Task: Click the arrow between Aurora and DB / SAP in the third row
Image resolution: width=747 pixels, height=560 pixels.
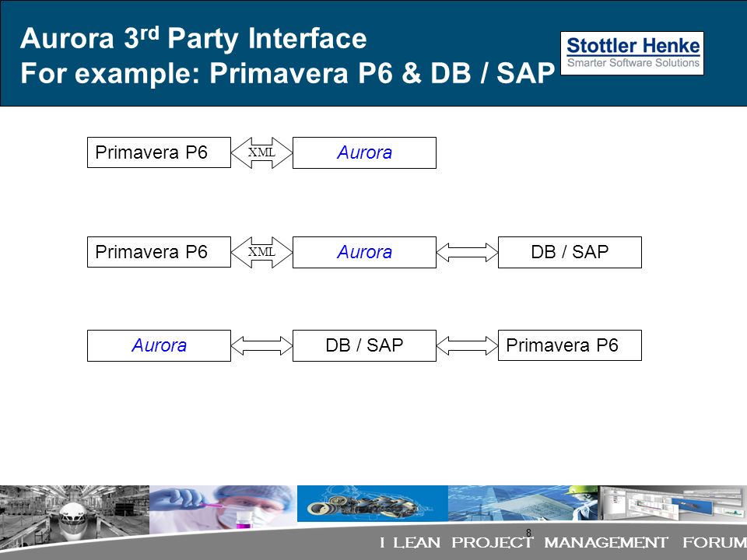Action: [x=261, y=345]
